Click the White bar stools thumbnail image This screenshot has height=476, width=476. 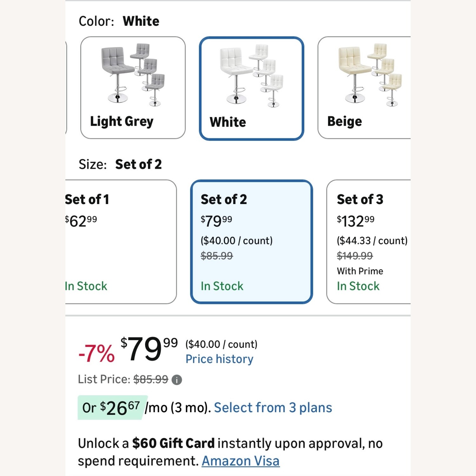251,76
